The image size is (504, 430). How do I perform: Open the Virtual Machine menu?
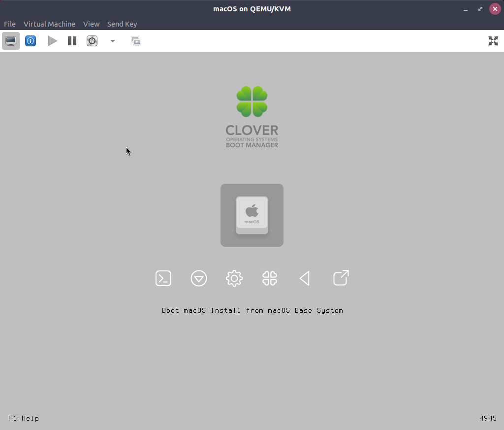(49, 24)
